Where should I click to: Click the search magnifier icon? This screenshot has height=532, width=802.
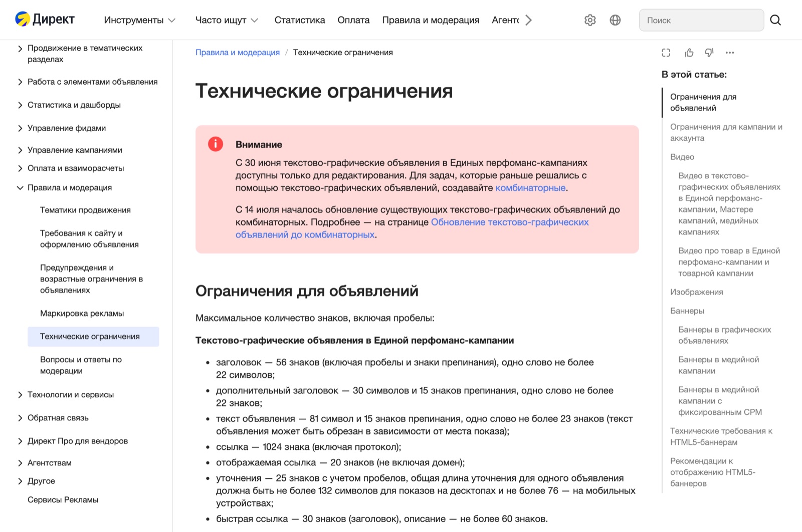(775, 20)
